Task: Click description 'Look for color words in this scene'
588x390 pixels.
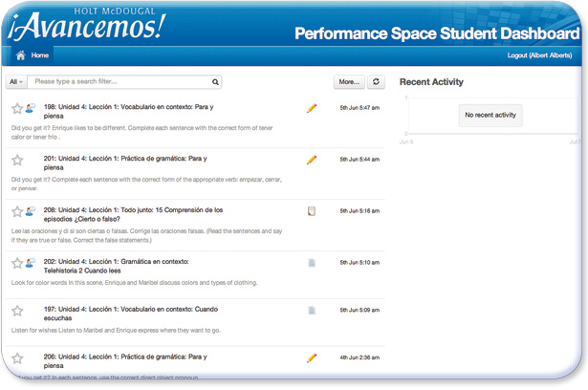Action: 134,283
